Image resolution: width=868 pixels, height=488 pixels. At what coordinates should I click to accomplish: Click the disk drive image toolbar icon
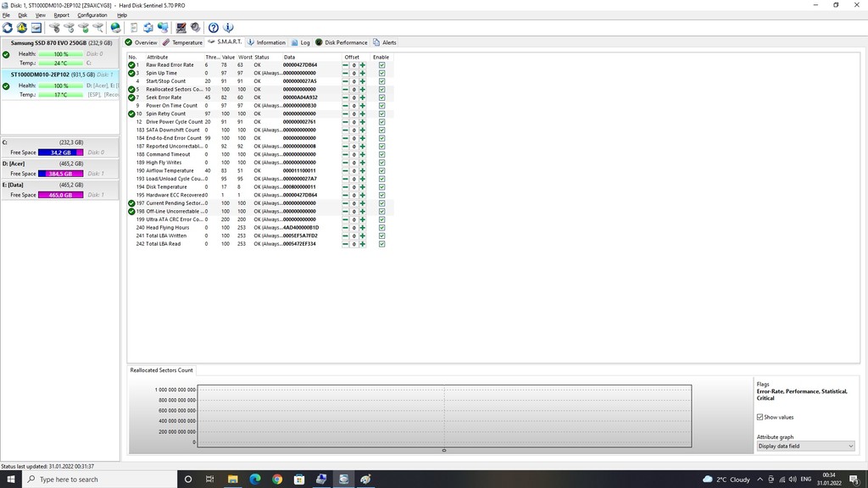(x=36, y=28)
